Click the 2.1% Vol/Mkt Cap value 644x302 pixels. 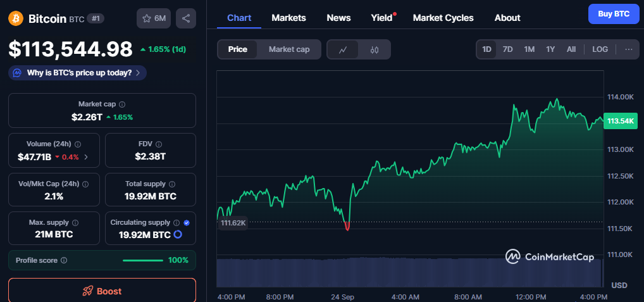tap(54, 196)
